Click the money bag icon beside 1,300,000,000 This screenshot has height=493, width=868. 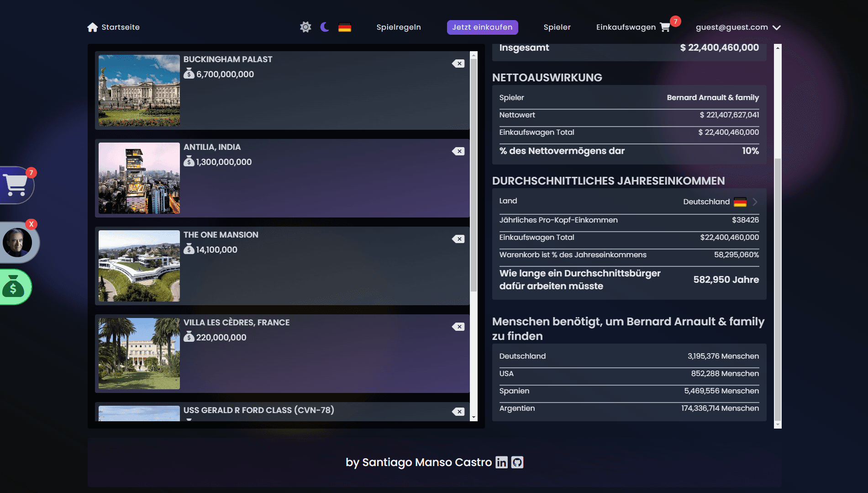click(x=189, y=161)
